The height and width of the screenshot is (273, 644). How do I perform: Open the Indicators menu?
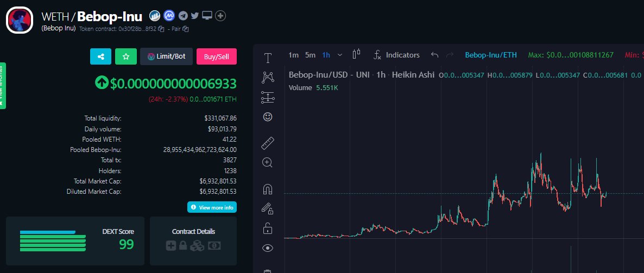point(397,55)
